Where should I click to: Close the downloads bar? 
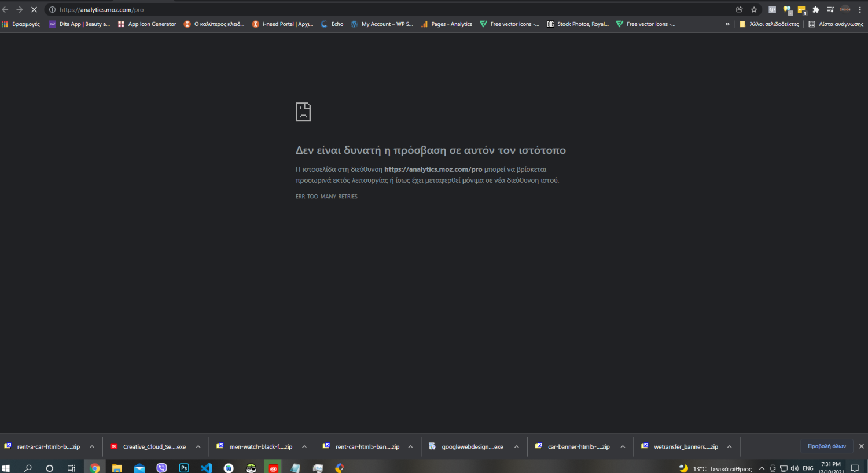861,446
